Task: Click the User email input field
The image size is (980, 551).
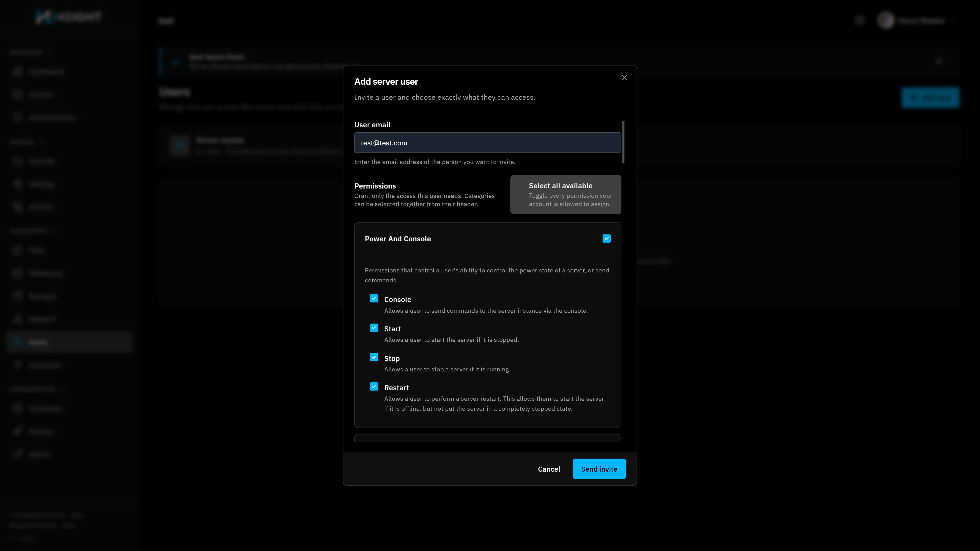Action: (487, 143)
